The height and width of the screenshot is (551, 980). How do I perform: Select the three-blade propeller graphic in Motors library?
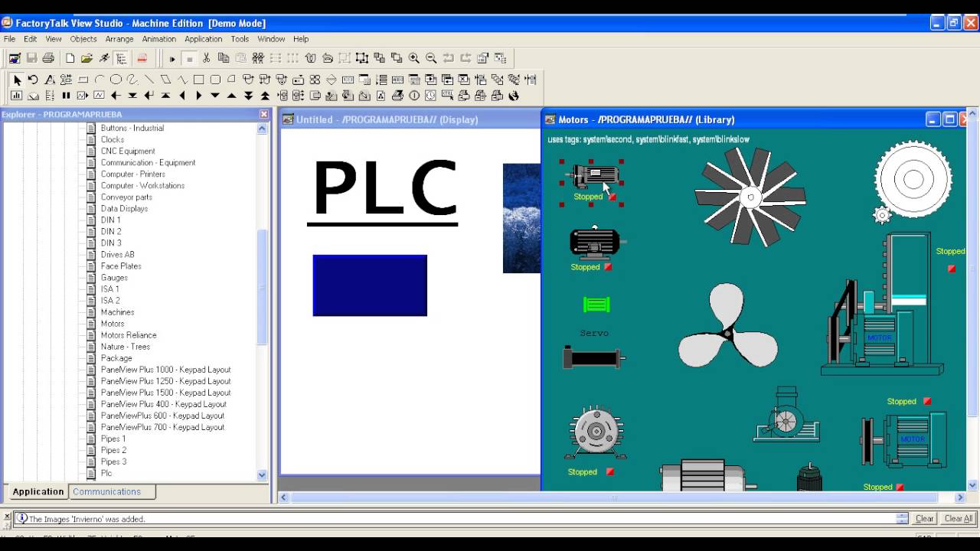[727, 325]
